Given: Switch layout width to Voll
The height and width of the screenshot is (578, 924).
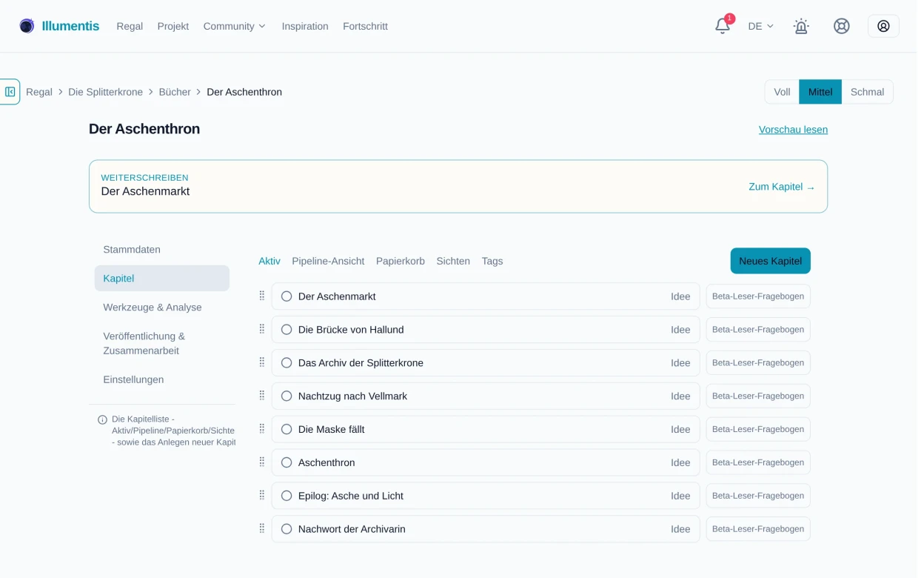Looking at the screenshot, I should pos(782,92).
